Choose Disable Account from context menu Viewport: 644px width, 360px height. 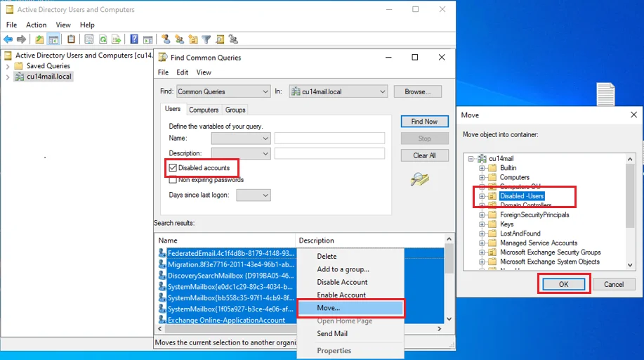point(350,282)
